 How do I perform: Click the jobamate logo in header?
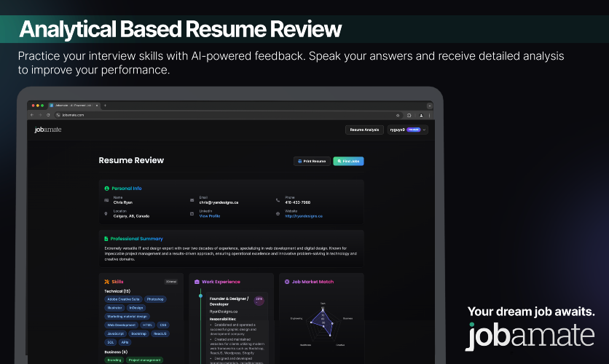coord(48,130)
